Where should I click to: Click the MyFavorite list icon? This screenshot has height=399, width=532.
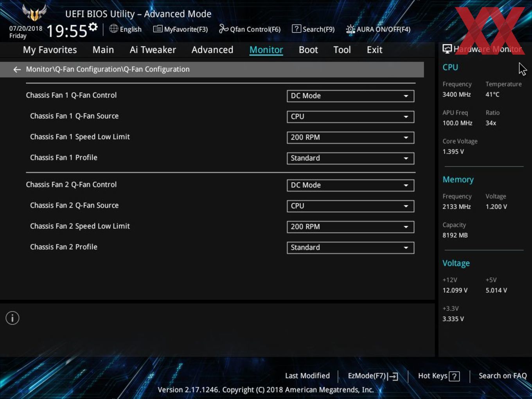(x=158, y=29)
